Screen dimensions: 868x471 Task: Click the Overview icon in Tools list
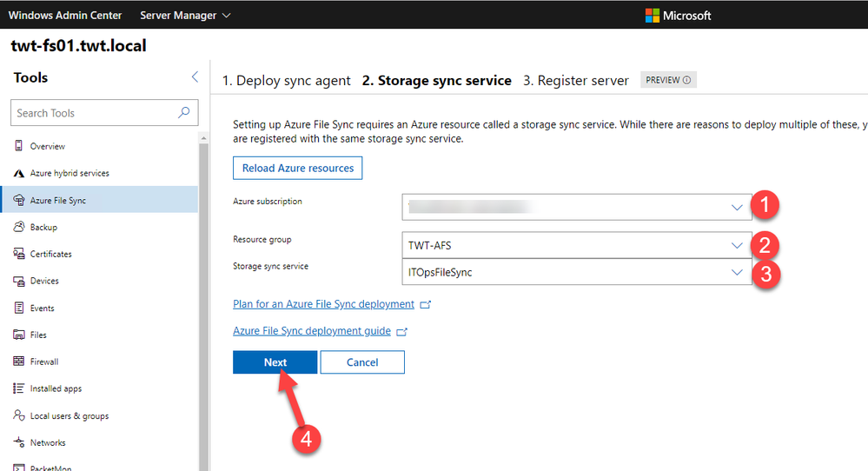pyautogui.click(x=19, y=146)
